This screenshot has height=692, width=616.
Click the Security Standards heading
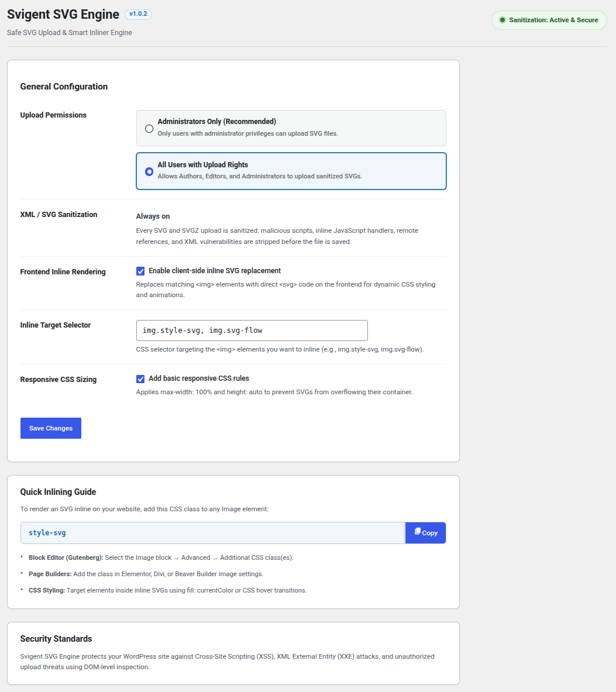coord(56,639)
